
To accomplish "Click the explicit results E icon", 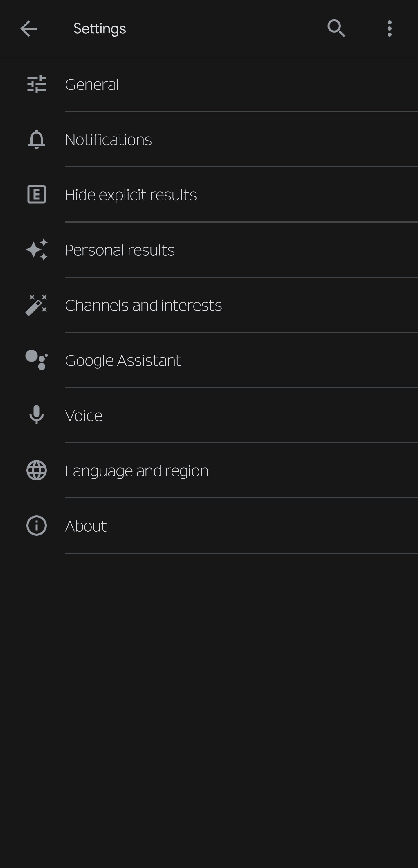I will 36,194.
